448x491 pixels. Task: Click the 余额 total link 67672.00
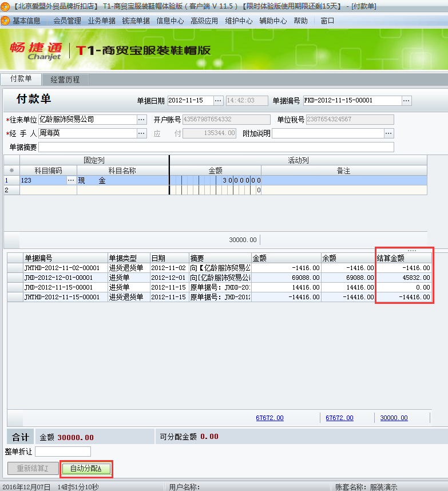(x=339, y=418)
